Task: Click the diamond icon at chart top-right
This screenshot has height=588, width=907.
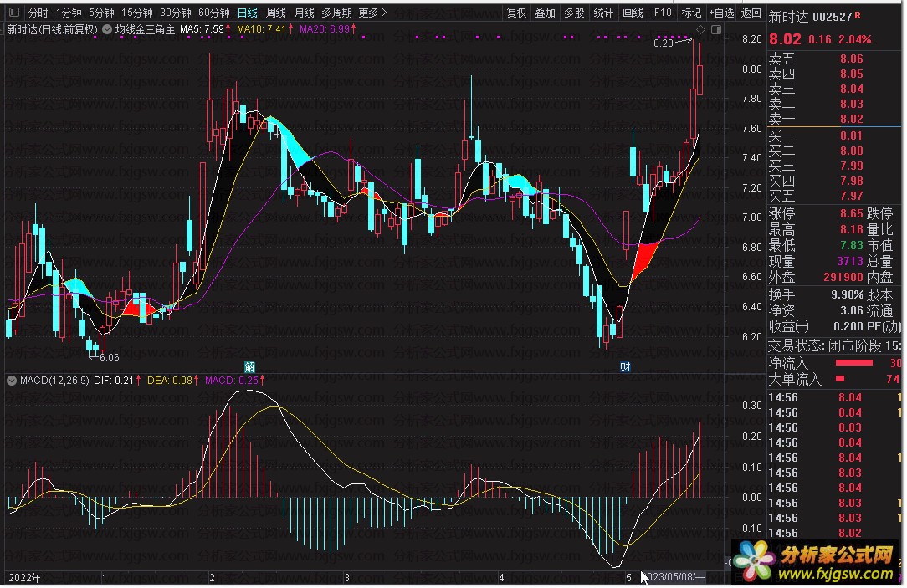Action: tap(700, 29)
